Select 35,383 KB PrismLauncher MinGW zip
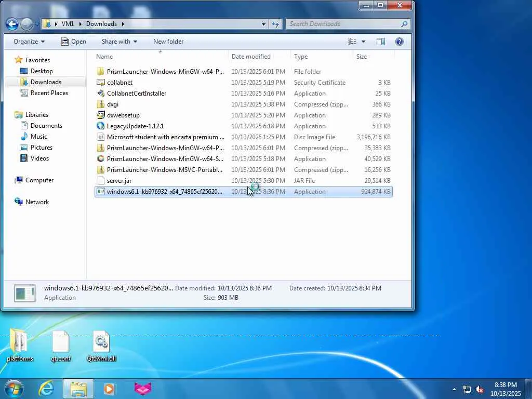This screenshot has height=399, width=532. point(243,148)
